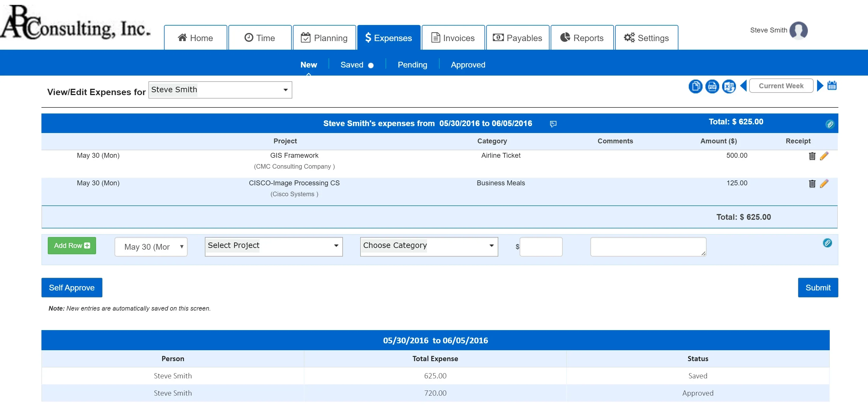Open the May 30 date dropdown
The height and width of the screenshot is (414, 868).
click(x=151, y=247)
